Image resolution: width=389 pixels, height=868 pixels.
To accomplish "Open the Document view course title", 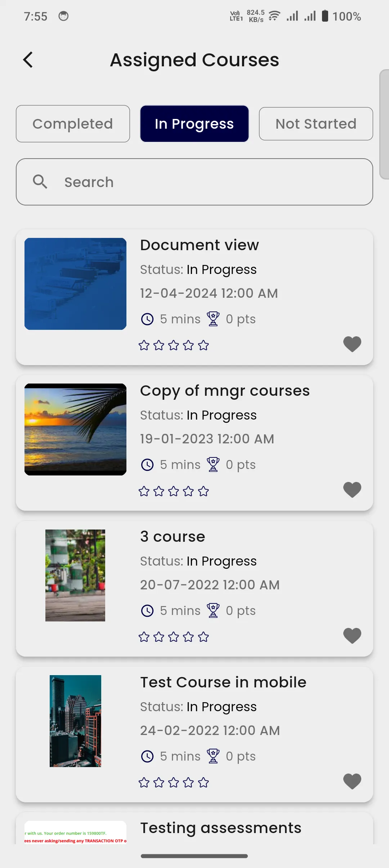I will pyautogui.click(x=200, y=245).
